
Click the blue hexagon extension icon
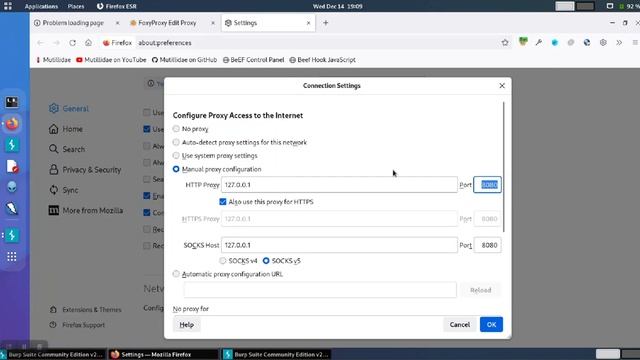coord(555,42)
